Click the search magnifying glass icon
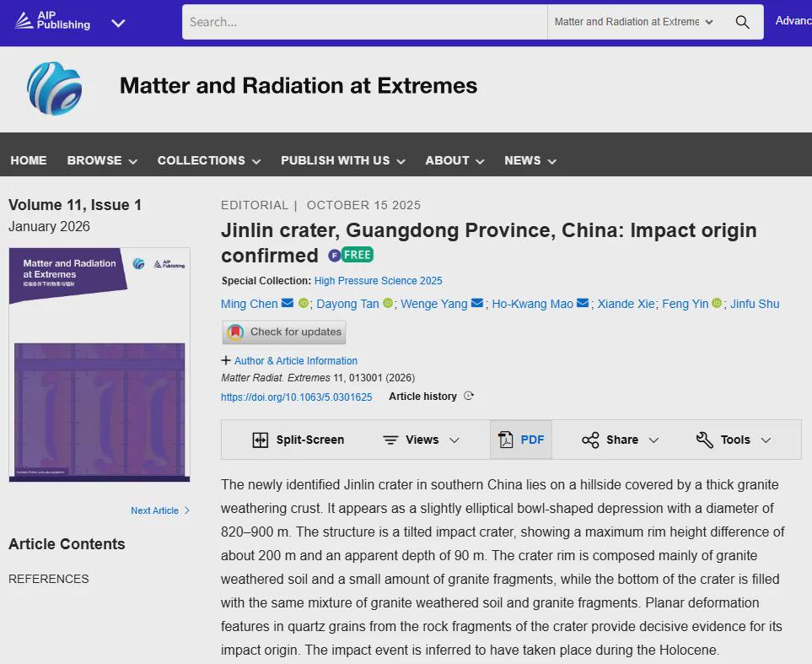Viewport: 812px width, 664px height. click(x=742, y=22)
